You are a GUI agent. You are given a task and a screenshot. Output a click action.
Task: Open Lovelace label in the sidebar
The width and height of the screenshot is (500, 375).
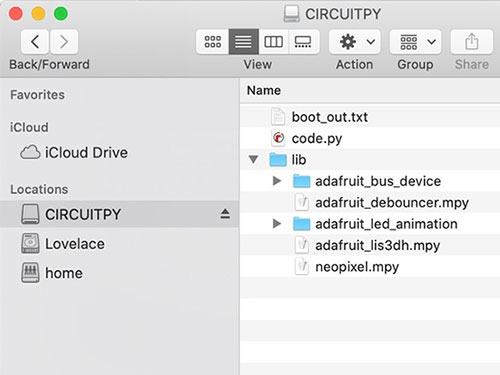pyautogui.click(x=75, y=244)
